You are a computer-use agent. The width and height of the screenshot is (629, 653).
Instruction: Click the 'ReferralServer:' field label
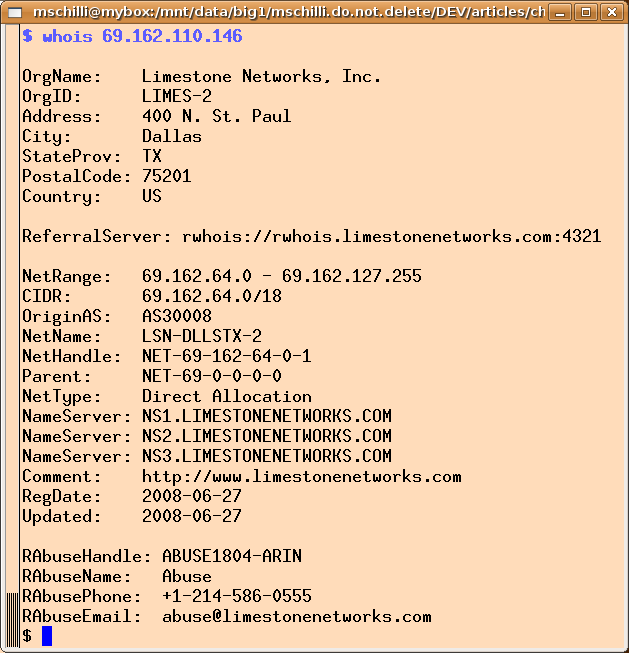point(97,236)
